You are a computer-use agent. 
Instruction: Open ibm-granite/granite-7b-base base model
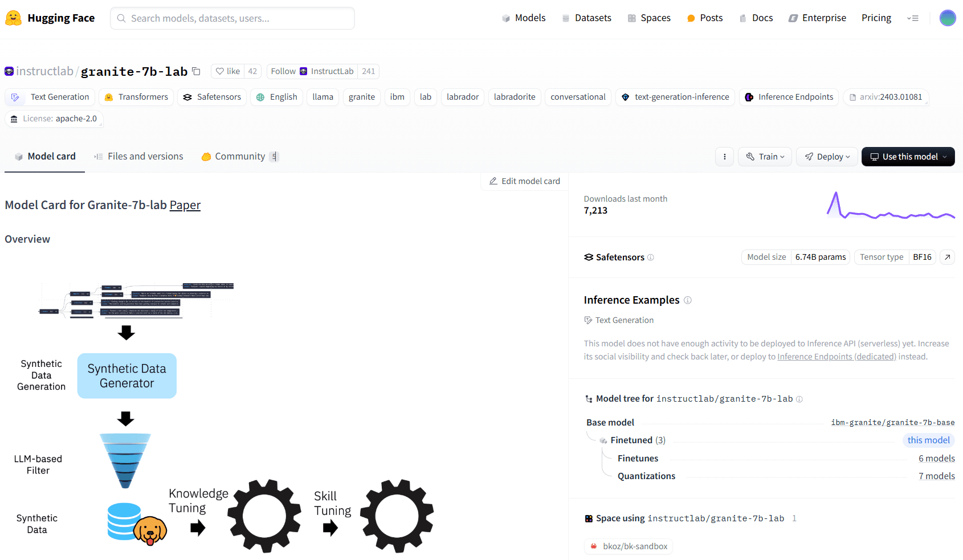[893, 423]
